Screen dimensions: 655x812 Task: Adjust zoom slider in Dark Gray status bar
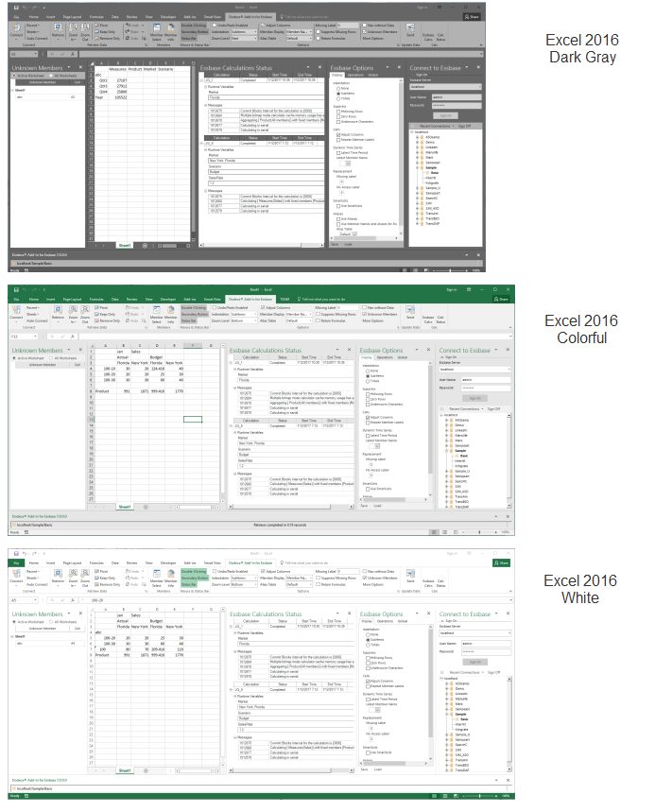[451, 270]
